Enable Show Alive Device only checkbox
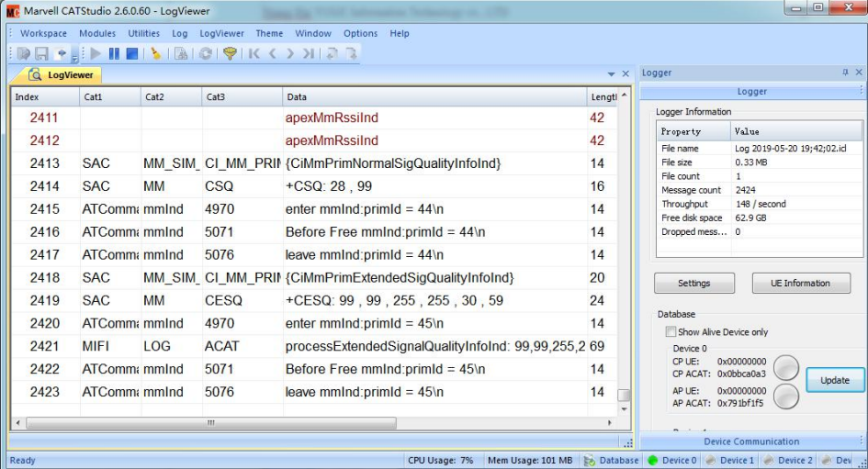The height and width of the screenshot is (469, 868). pos(671,332)
